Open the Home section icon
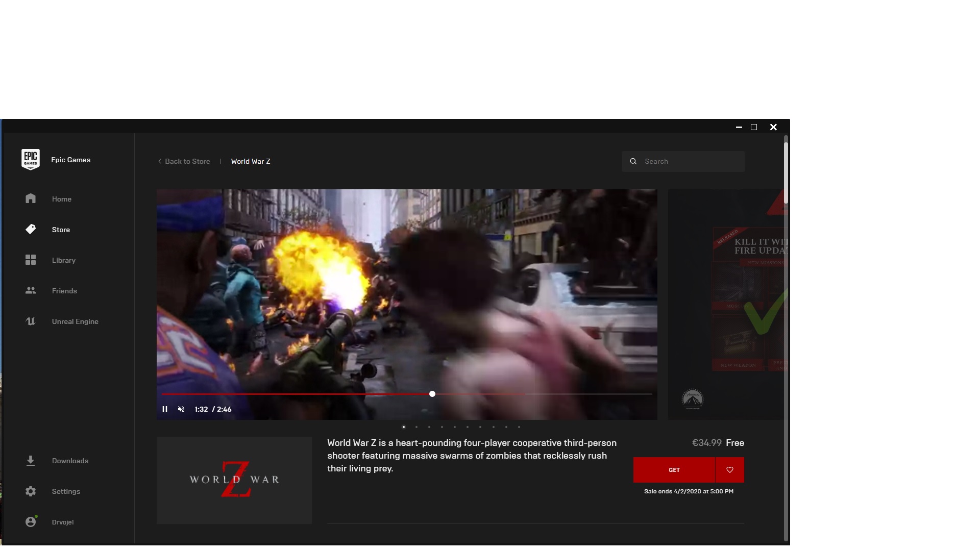980x551 pixels. point(31,198)
